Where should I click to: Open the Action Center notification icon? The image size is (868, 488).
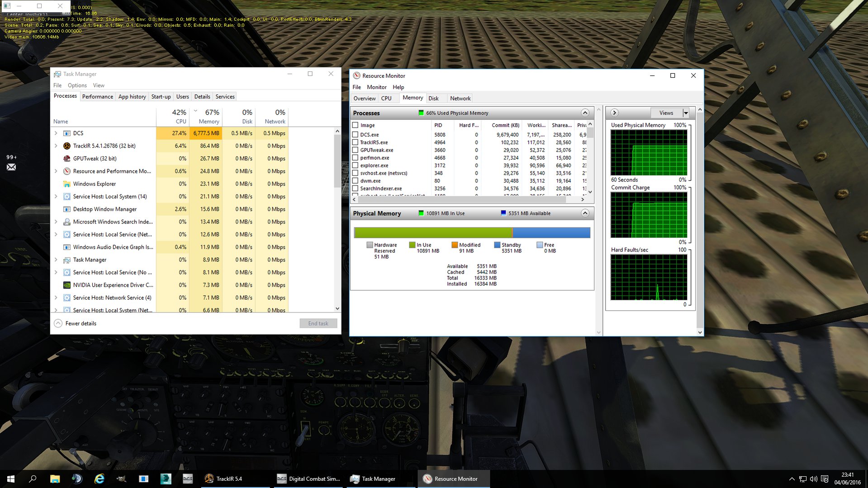pos(824,479)
